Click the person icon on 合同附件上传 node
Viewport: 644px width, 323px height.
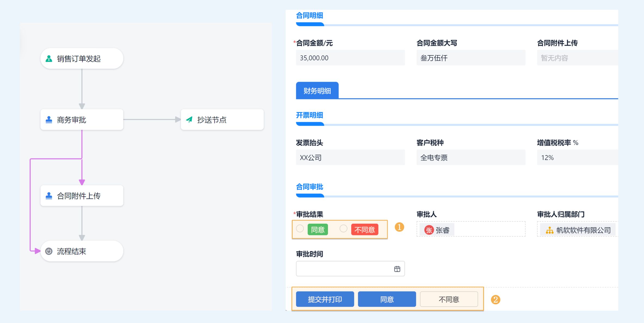[48, 195]
